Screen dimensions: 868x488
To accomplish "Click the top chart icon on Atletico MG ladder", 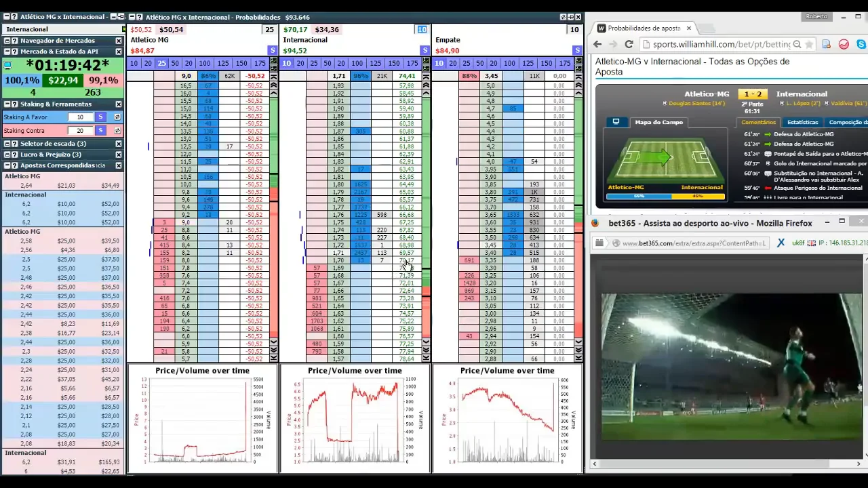I will coord(273,62).
